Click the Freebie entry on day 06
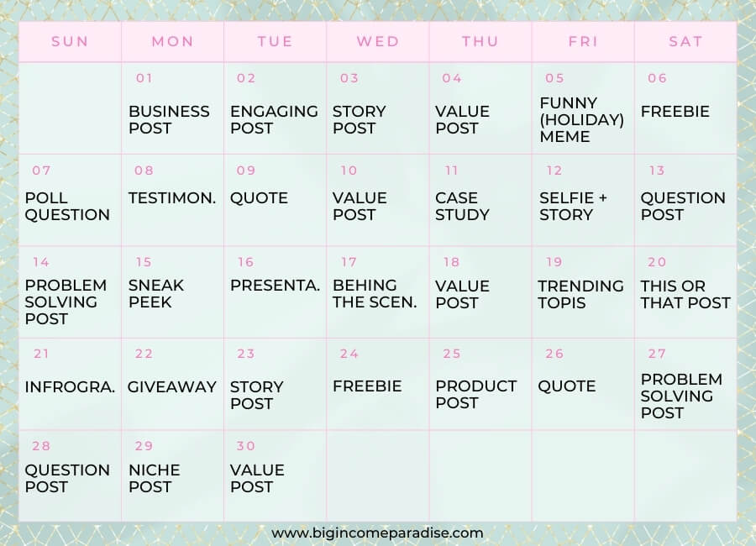756x546 pixels. (675, 111)
